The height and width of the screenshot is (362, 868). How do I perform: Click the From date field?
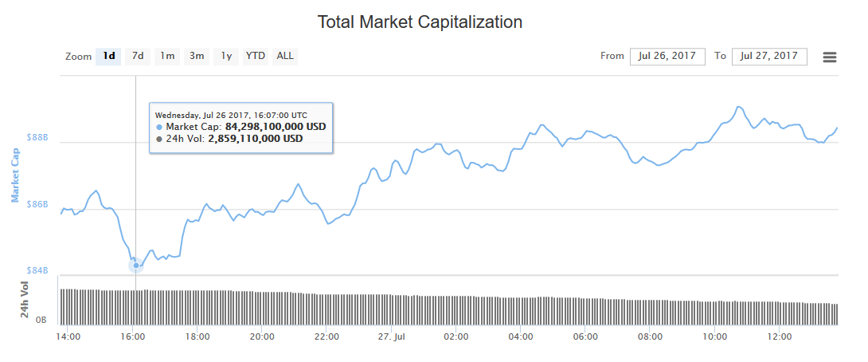click(667, 56)
